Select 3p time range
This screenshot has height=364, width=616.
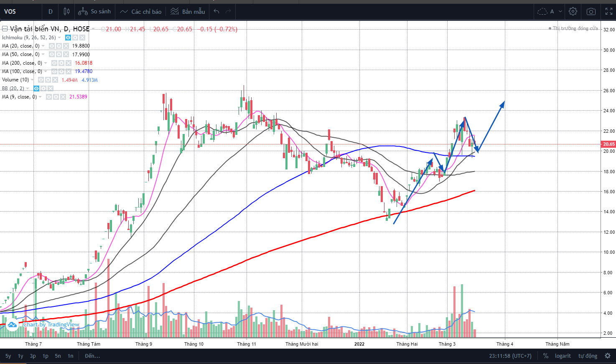33,356
